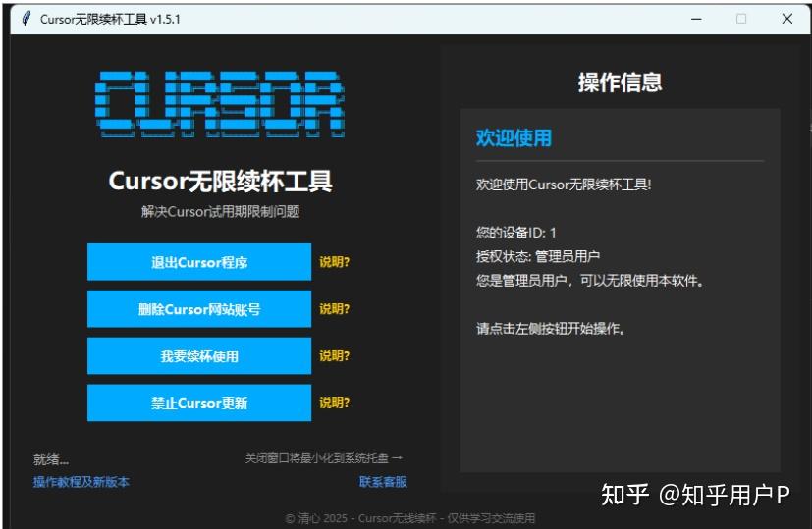812x529 pixels.
Task: Click the 您的设备ID: 1 line
Action: 515,233
